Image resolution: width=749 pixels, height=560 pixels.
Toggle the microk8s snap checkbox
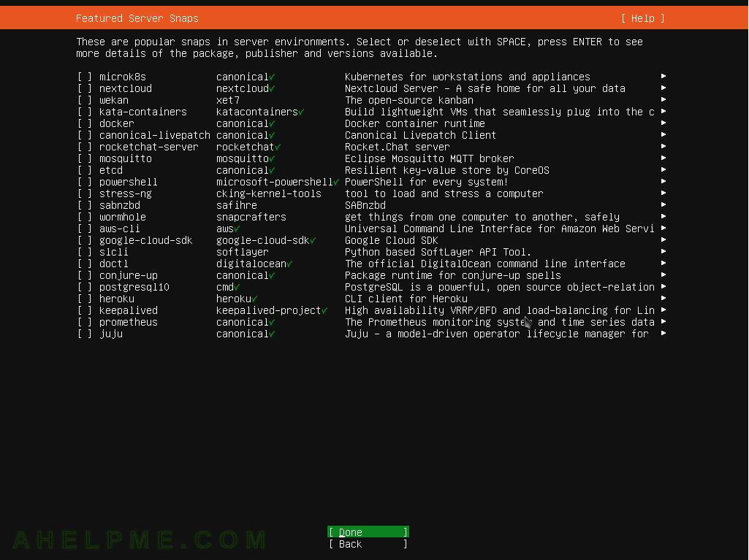point(85,77)
